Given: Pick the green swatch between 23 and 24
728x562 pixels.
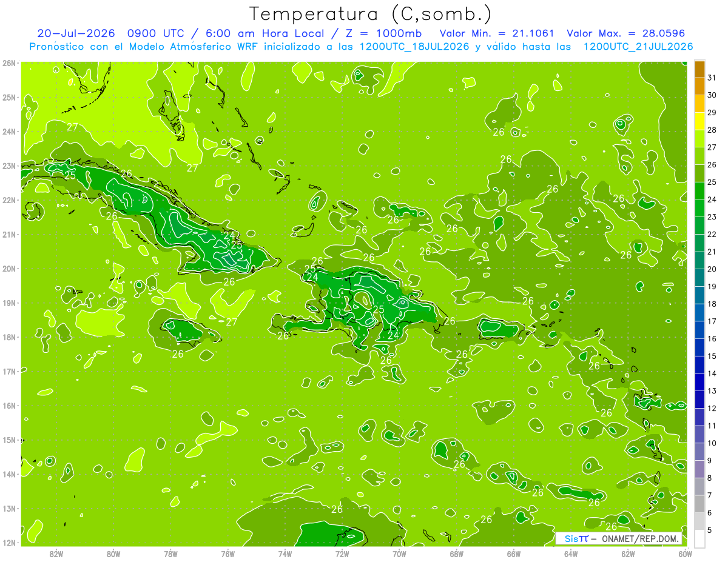Looking at the screenshot, I should (699, 208).
